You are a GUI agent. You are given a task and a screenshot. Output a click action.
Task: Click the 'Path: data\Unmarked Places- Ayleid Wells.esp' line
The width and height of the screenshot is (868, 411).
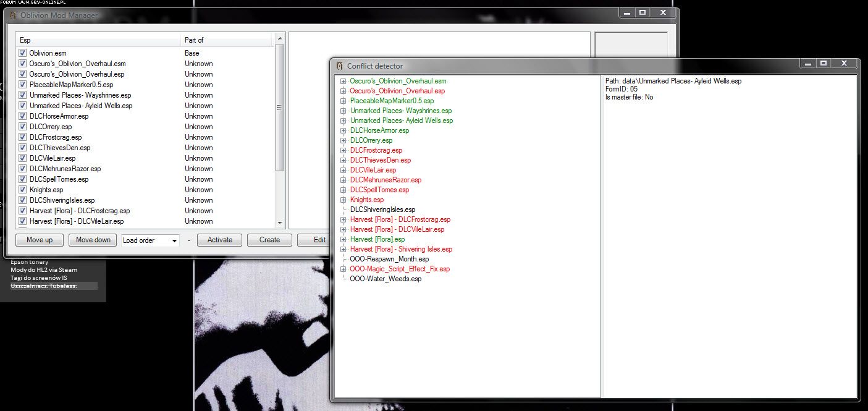[673, 81]
